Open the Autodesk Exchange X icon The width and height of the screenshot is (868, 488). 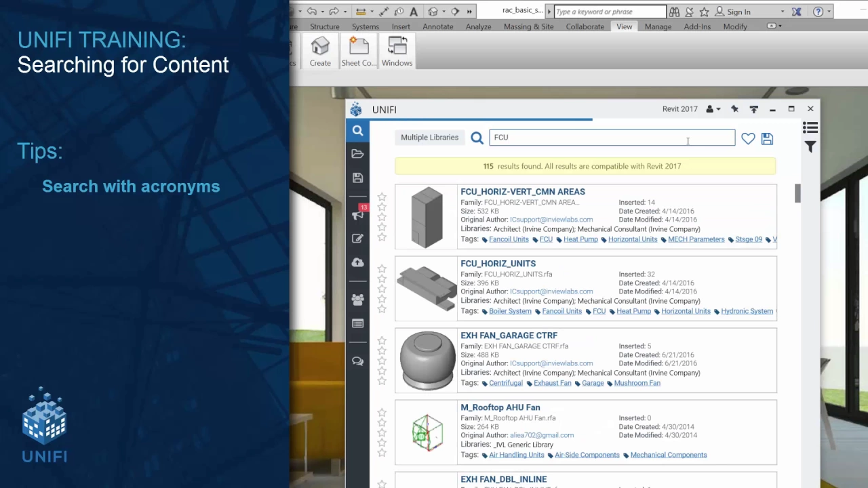tap(797, 12)
